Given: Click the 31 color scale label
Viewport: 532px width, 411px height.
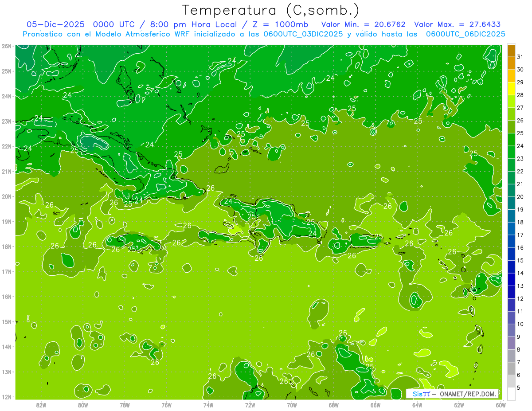Looking at the screenshot, I should coord(520,57).
